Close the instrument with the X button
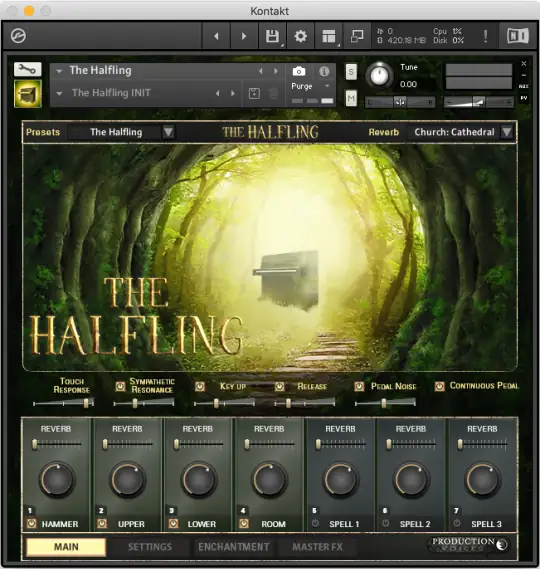The image size is (540, 569). coord(524,64)
